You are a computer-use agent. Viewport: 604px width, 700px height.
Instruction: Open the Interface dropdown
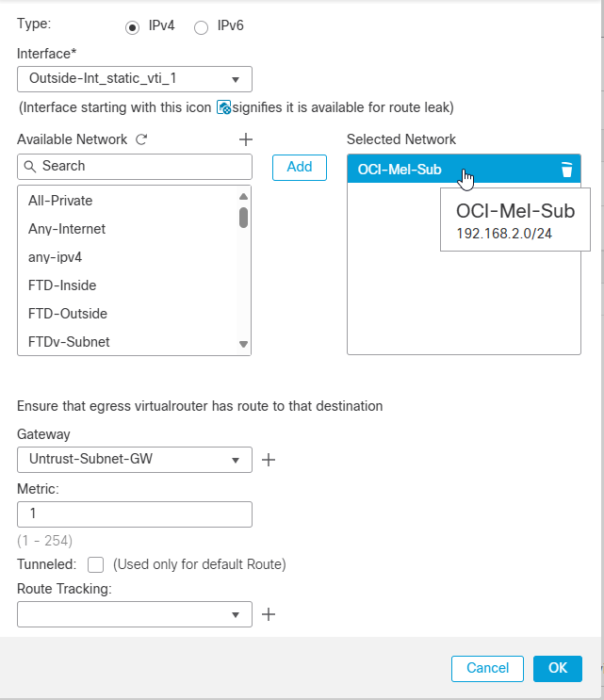[x=135, y=79]
